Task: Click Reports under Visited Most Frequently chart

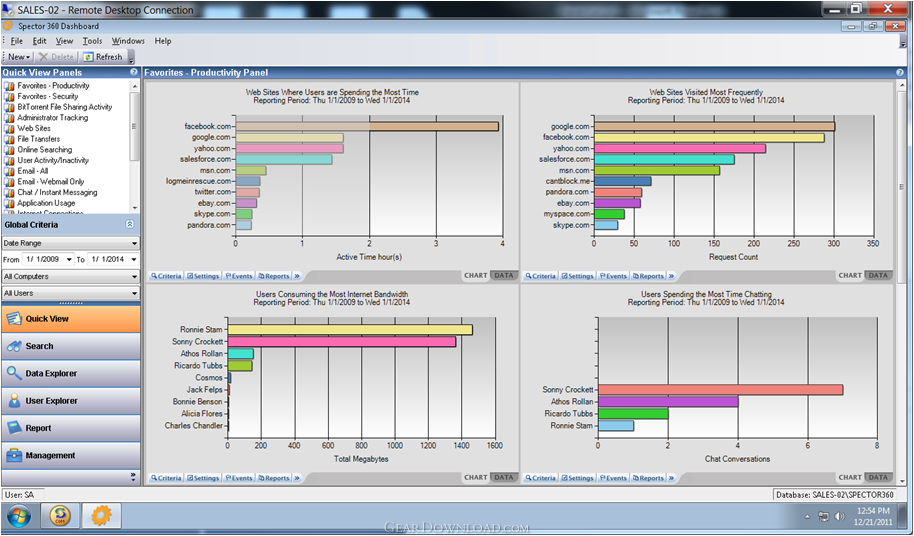Action: (x=648, y=276)
